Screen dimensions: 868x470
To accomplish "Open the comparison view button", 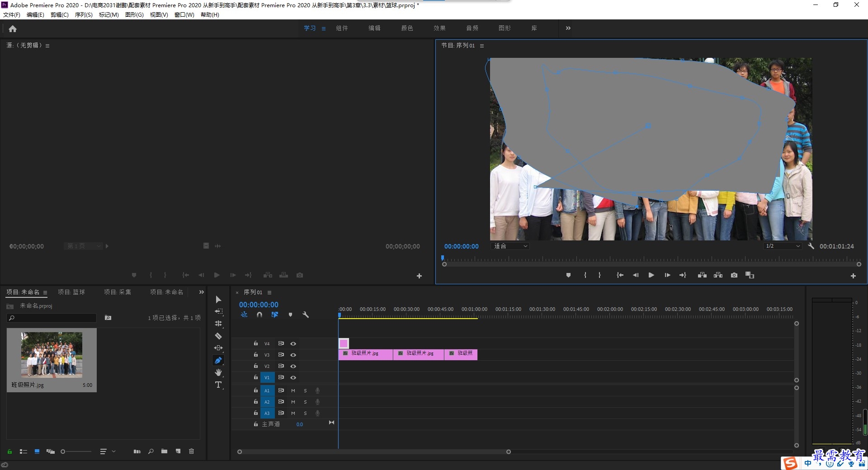I will (750, 275).
